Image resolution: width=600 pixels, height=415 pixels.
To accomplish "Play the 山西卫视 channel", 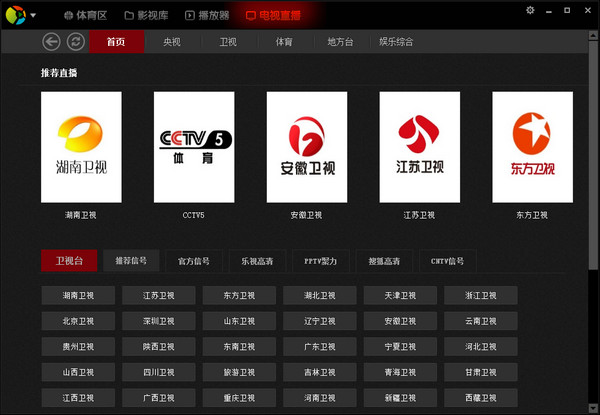I will pos(78,372).
